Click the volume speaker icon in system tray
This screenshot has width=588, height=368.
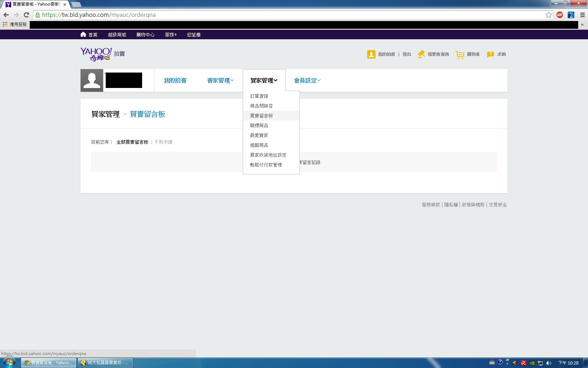(549, 363)
